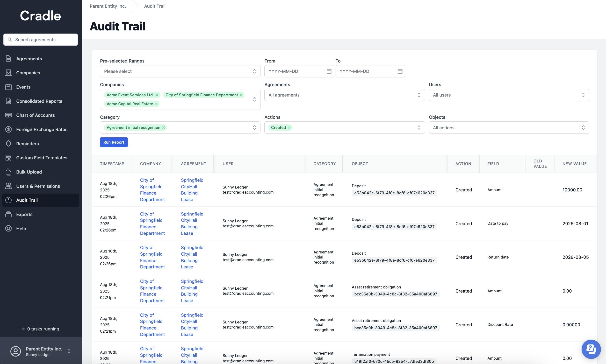Open the Objects All actions dropdown

pyautogui.click(x=509, y=127)
